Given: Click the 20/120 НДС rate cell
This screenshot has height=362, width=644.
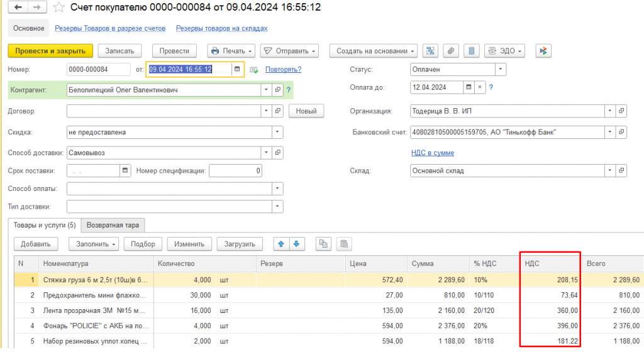Looking at the screenshot, I should pyautogui.click(x=494, y=310).
